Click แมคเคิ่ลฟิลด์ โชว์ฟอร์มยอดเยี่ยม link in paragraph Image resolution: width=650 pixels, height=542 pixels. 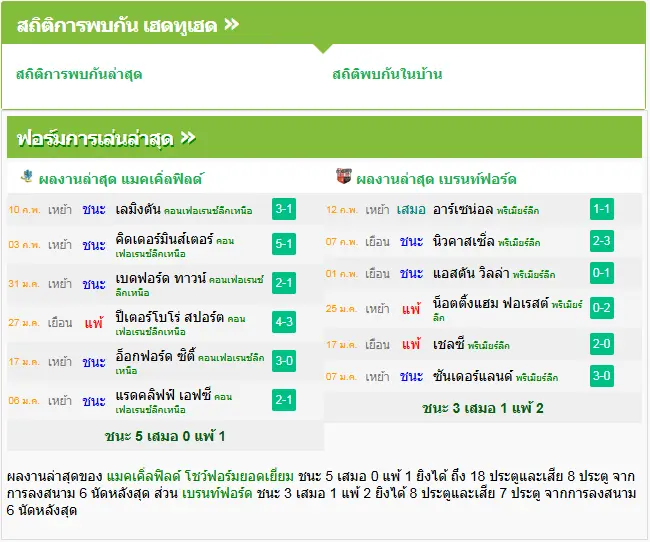tap(200, 476)
